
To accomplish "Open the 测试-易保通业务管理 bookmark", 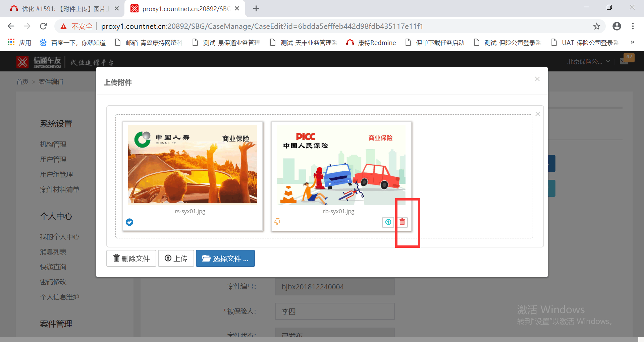I will pyautogui.click(x=226, y=43).
